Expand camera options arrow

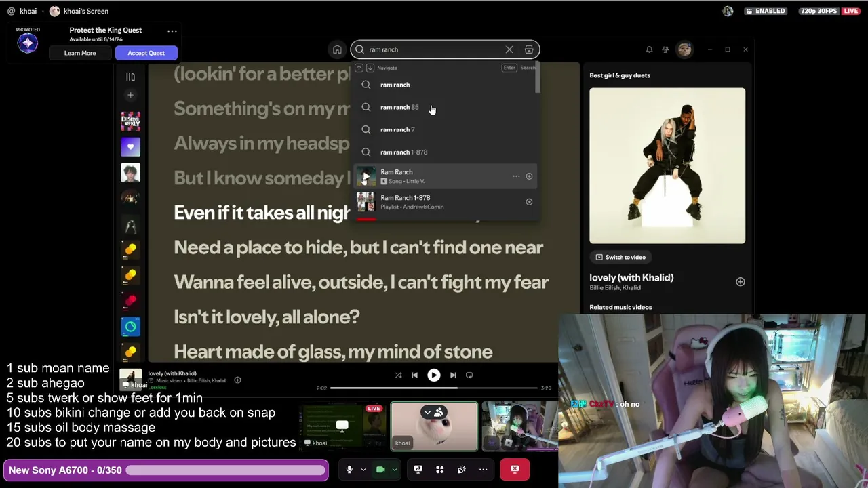point(394,469)
